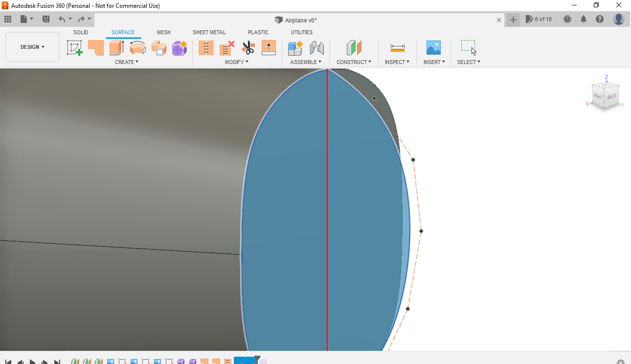Save the Airplane design

[x=46, y=18]
